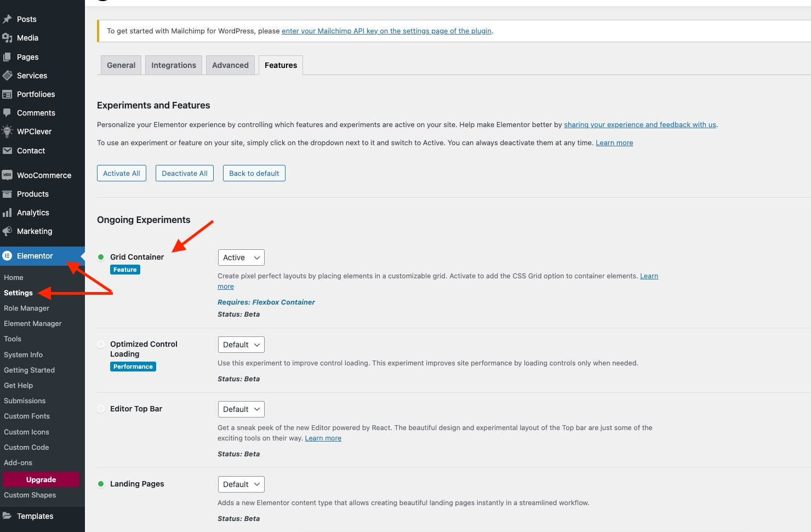Viewport: 811px width, 532px height.
Task: Click the Posts pushpin icon in sidebar
Action: [7, 19]
